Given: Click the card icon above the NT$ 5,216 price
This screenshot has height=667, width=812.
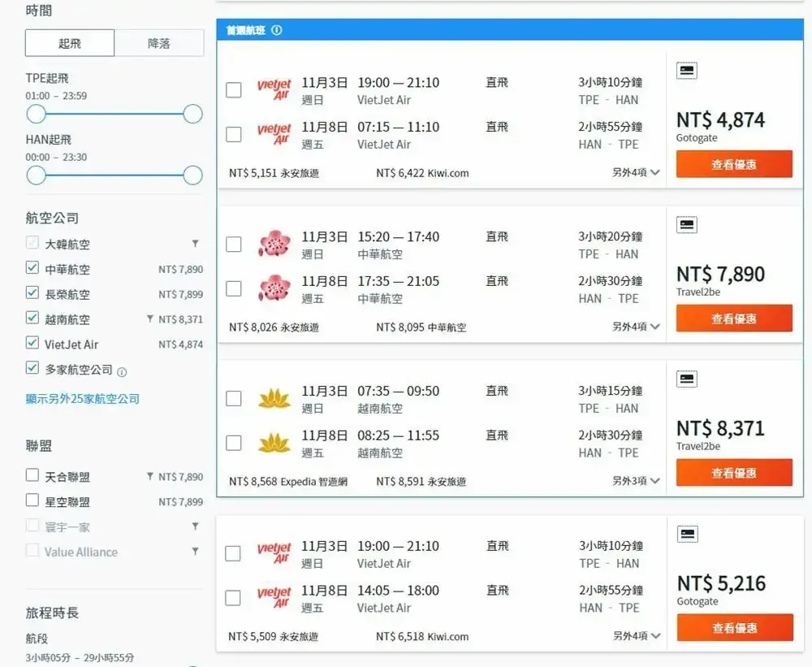Looking at the screenshot, I should (686, 535).
